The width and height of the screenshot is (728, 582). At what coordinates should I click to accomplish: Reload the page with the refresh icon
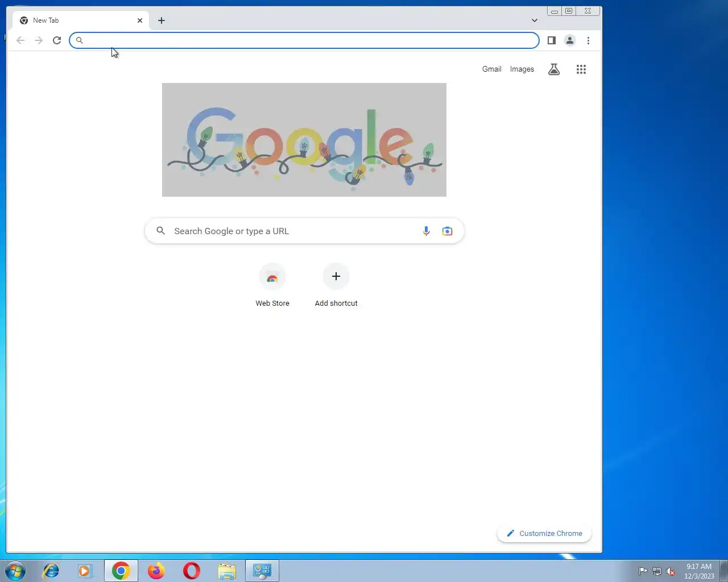pyautogui.click(x=57, y=40)
